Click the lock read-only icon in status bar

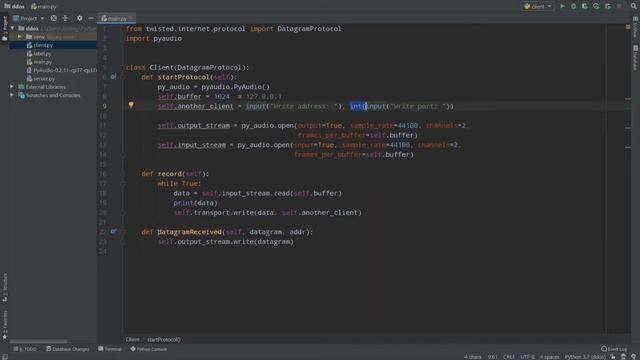point(613,357)
